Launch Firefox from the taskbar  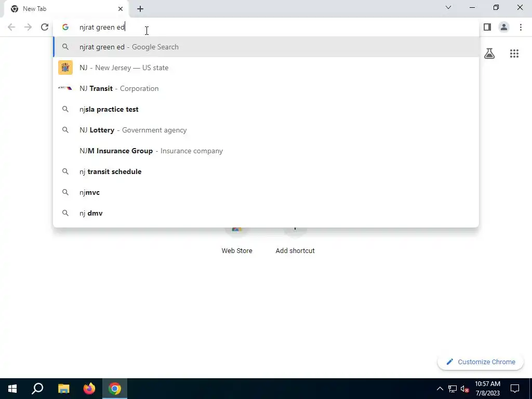(x=89, y=389)
